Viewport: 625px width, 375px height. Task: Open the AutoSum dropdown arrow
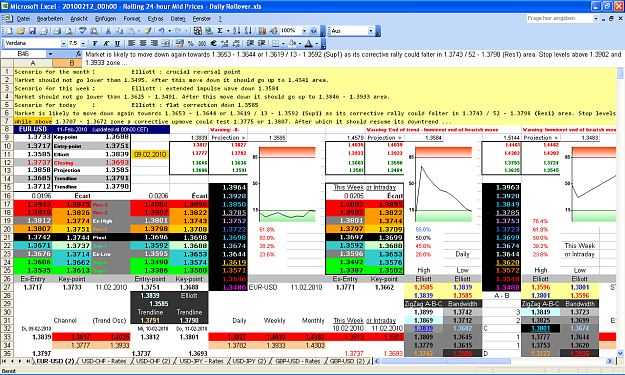pyautogui.click(x=228, y=31)
